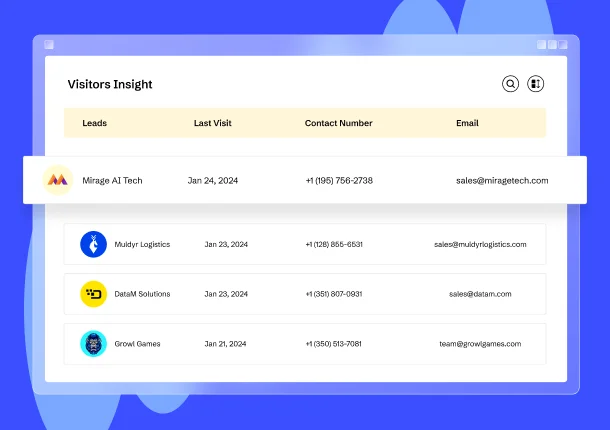
Task: Open email team@growlgames.com
Action: click(480, 344)
